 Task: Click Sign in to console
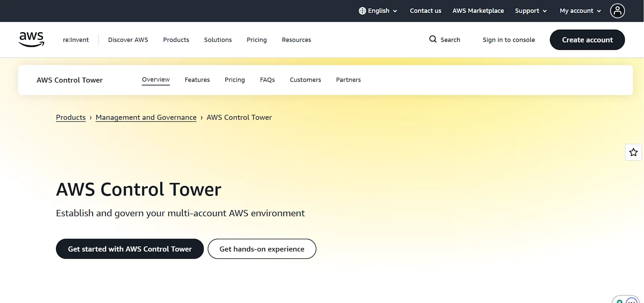tap(509, 40)
